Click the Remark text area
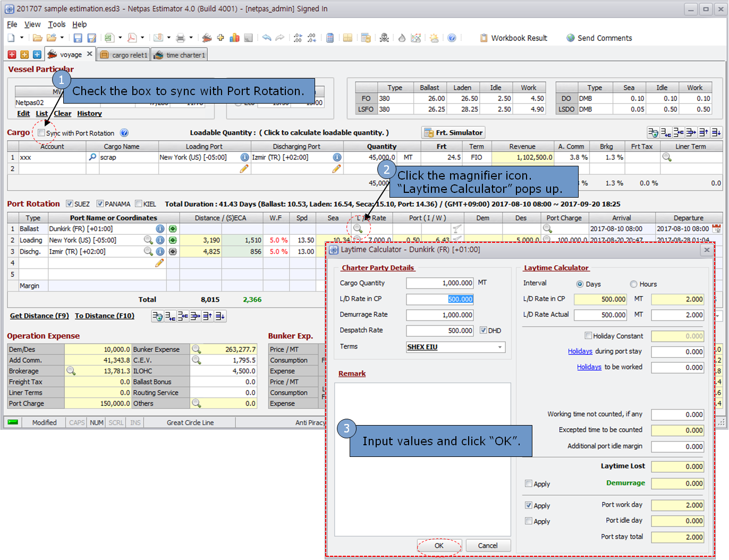This screenshot has width=729, height=560. click(423, 459)
